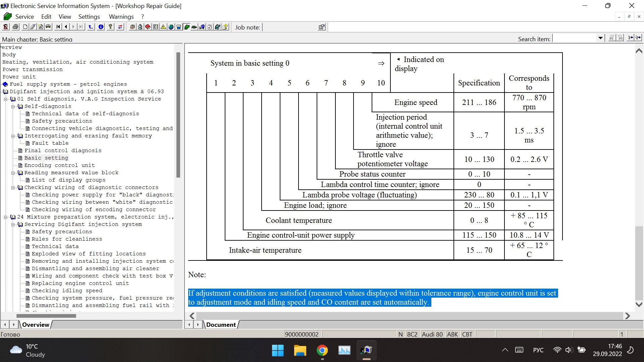This screenshot has width=644, height=362.
Task: Switch to the Overview tab
Action: pyautogui.click(x=36, y=324)
